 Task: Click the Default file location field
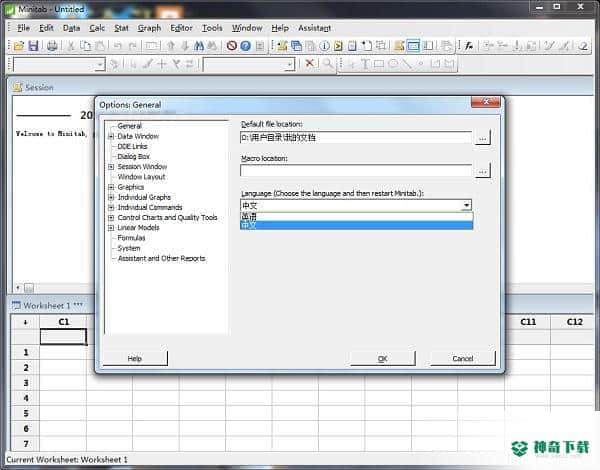(x=356, y=138)
